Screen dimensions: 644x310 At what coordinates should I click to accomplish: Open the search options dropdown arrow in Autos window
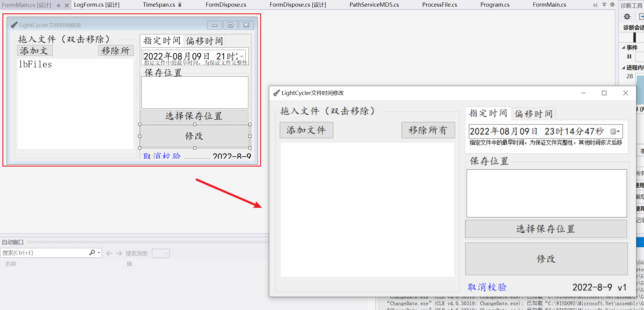99,253
